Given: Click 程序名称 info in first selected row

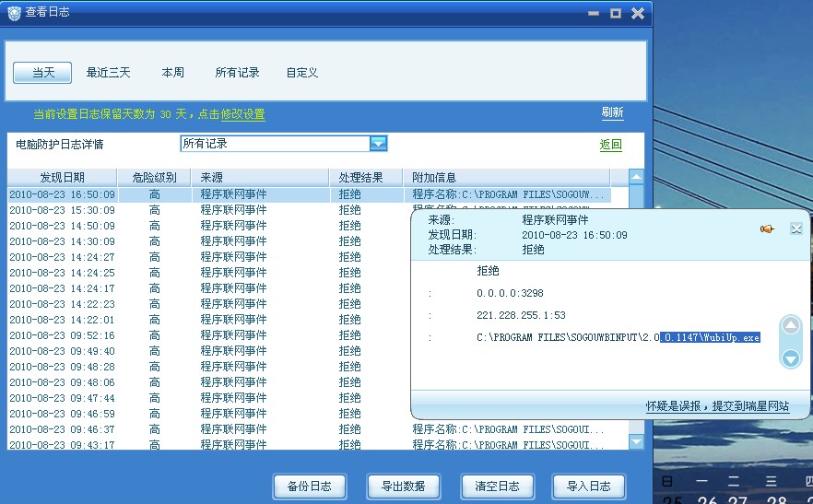Looking at the screenshot, I should pyautogui.click(x=508, y=194).
